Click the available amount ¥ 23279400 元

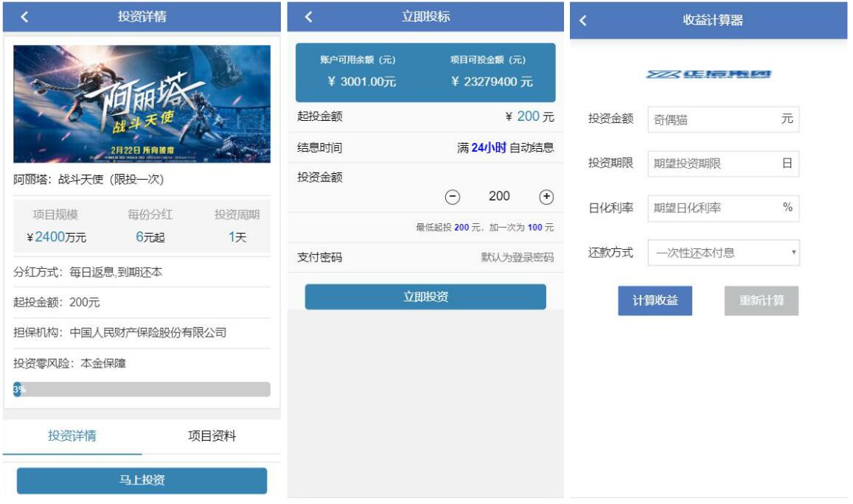[492, 82]
